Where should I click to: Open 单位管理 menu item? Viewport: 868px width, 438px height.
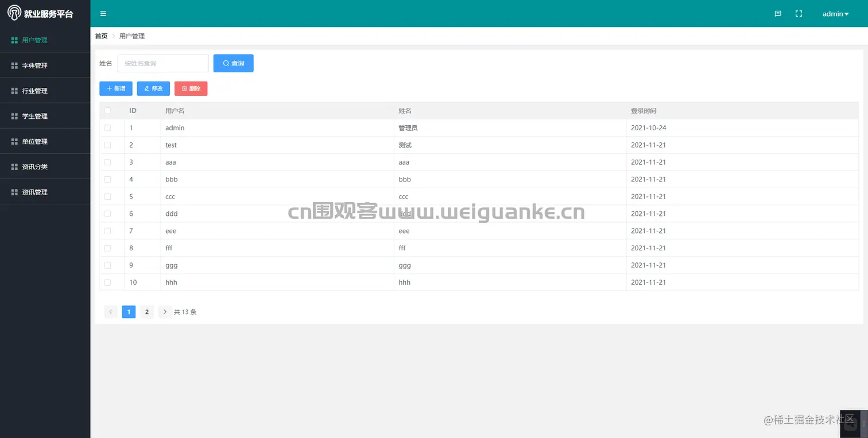pyautogui.click(x=45, y=141)
